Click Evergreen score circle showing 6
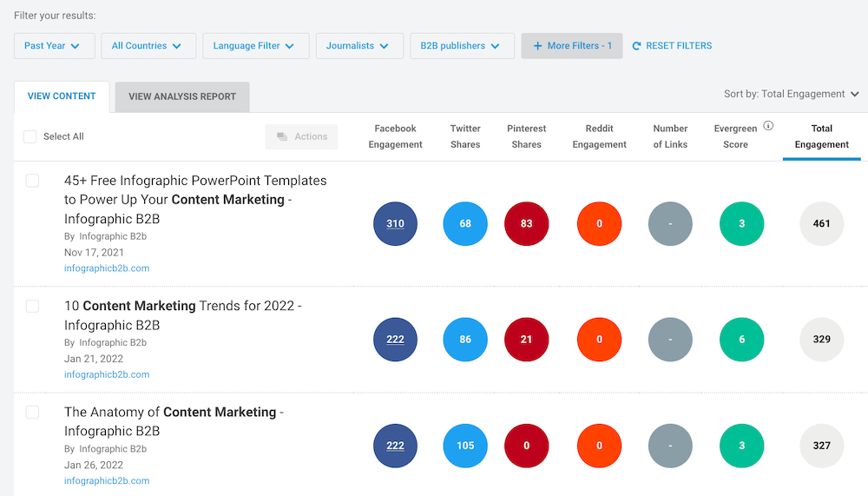 pos(741,340)
